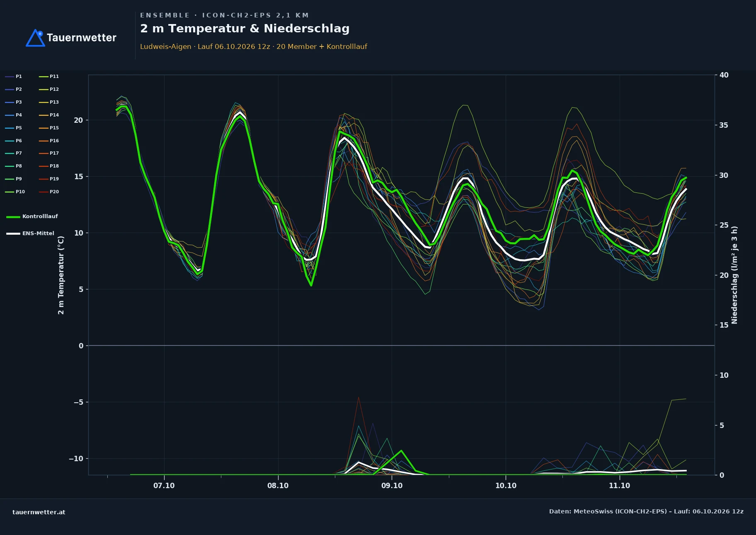Click the Niederschlag right axis title
The image size is (756, 535).
click(734, 275)
